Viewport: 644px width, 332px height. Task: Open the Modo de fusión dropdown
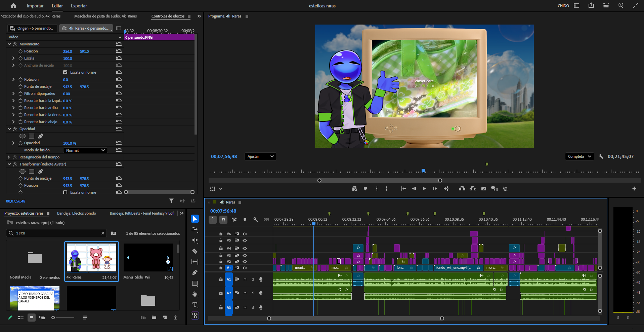[x=85, y=150]
